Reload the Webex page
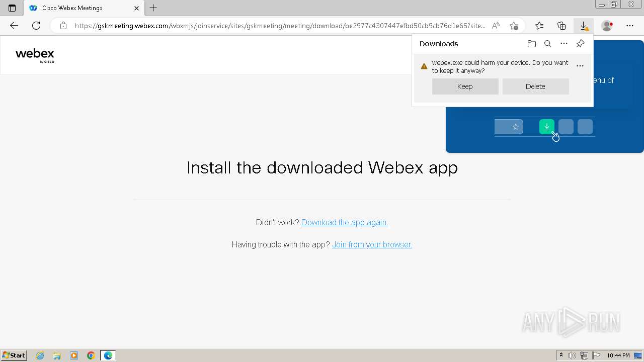The width and height of the screenshot is (644, 362). pyautogui.click(x=36, y=26)
